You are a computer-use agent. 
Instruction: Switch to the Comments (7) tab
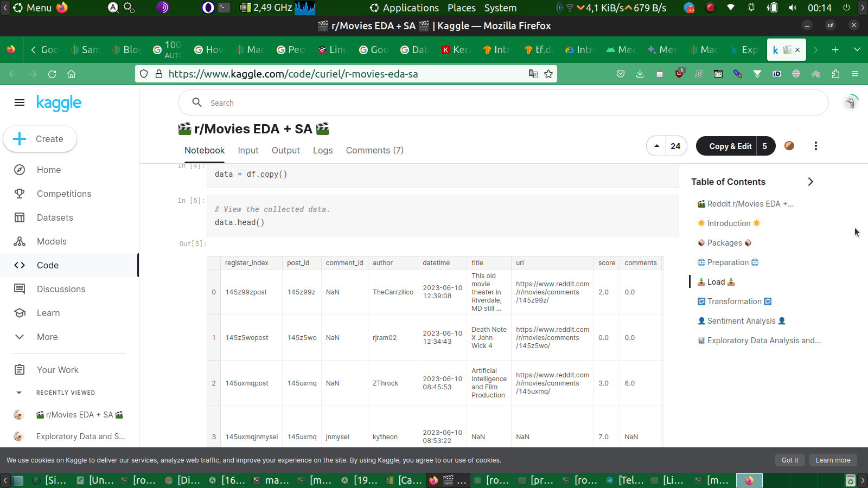(375, 150)
